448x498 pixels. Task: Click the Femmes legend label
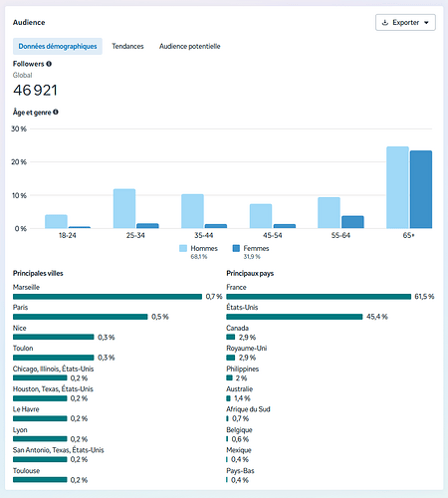(x=256, y=248)
